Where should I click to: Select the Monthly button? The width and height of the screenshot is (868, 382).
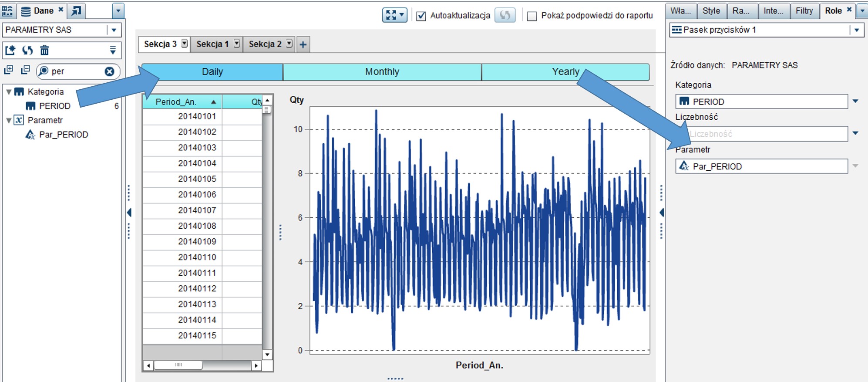[x=382, y=72]
